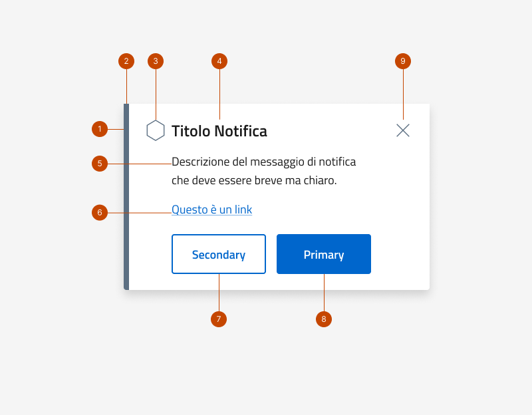Open 'Questo è un link' hyperlink

pos(211,209)
